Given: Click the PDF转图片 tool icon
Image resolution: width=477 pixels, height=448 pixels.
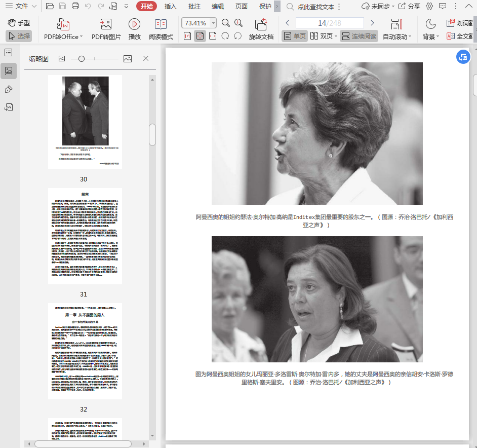Looking at the screenshot, I should click(106, 25).
